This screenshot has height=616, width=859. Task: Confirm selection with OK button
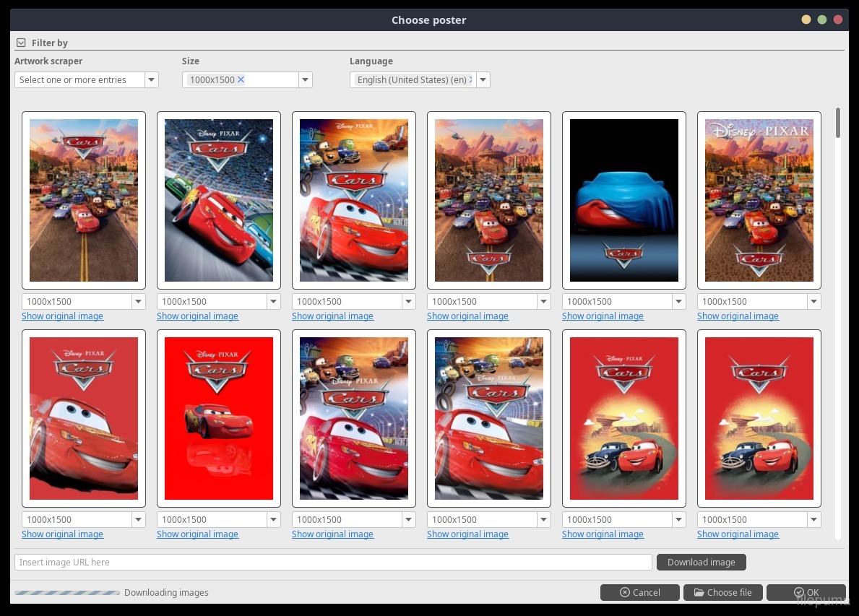pyautogui.click(x=806, y=593)
